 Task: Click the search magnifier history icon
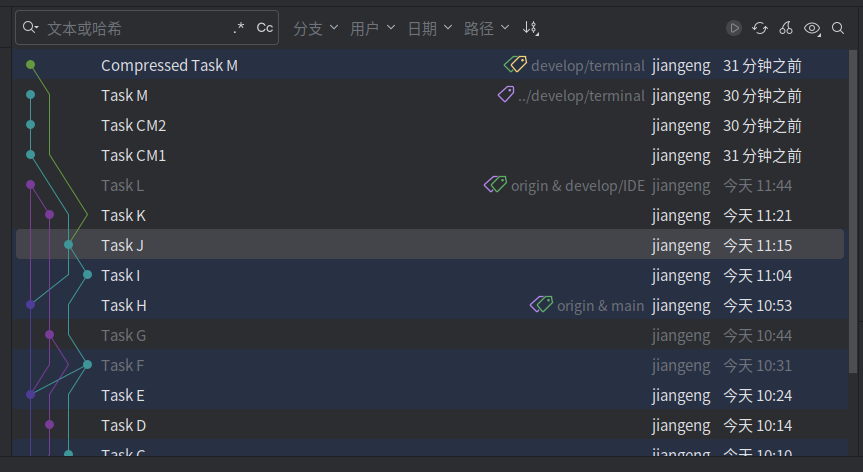point(30,28)
